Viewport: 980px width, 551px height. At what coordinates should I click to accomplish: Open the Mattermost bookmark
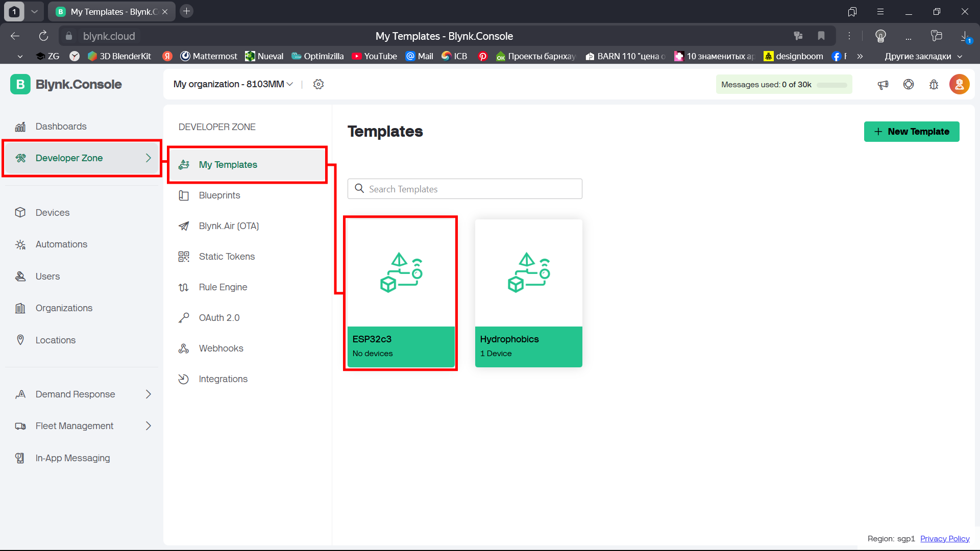[x=209, y=56]
